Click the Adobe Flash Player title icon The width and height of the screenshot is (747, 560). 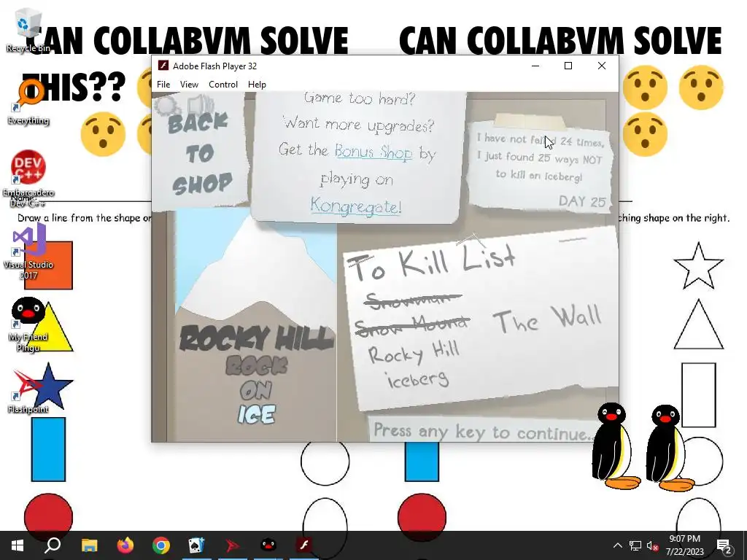[163, 66]
